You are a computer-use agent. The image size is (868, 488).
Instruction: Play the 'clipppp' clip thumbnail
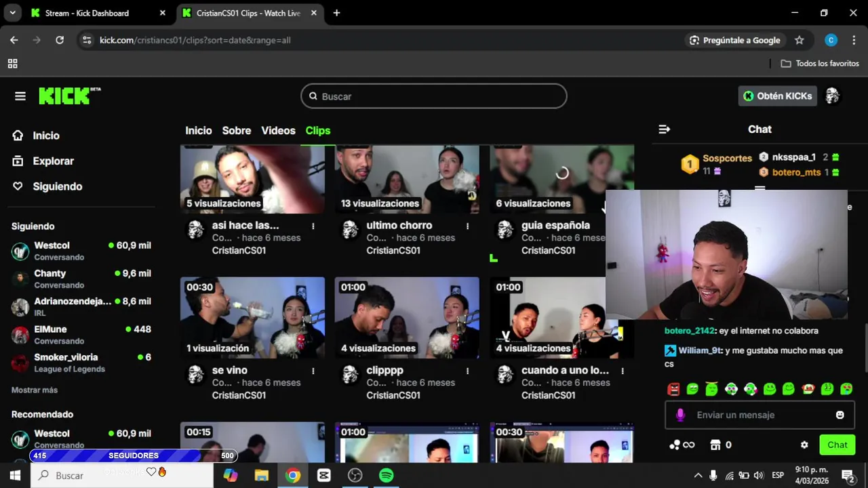pos(407,317)
